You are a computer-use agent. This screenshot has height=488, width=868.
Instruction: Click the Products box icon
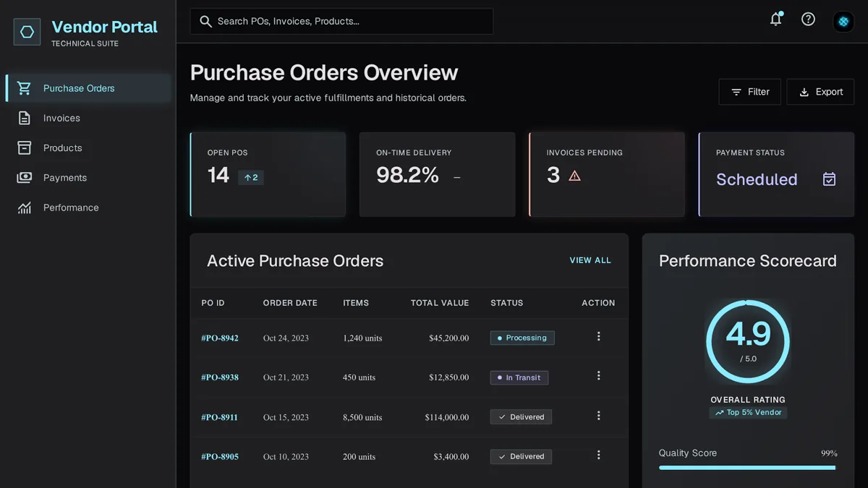point(25,147)
